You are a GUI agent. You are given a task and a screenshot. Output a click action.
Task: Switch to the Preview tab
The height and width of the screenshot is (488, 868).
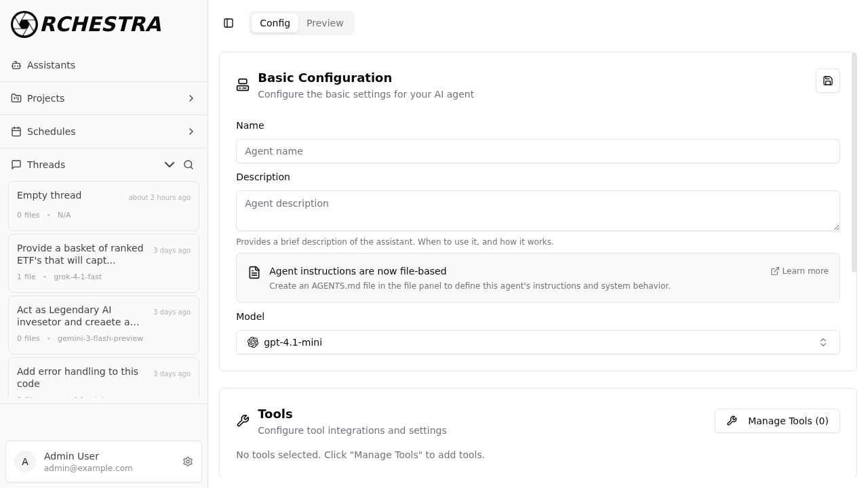click(x=325, y=23)
